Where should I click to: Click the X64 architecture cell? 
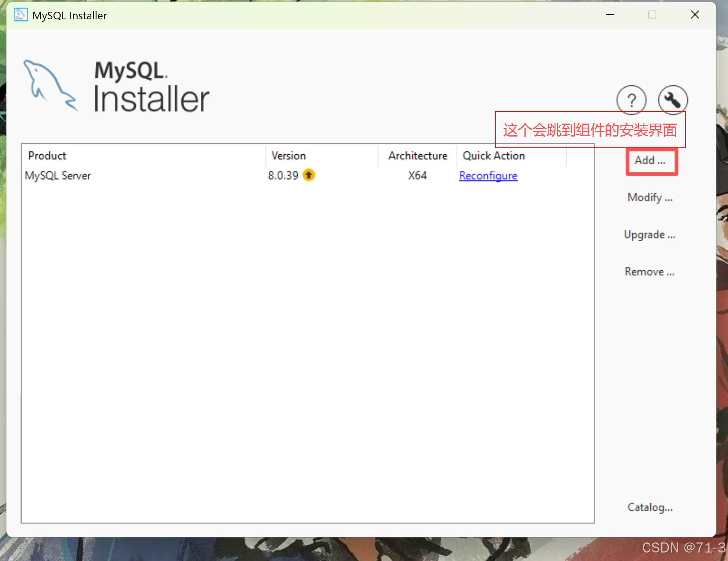(x=417, y=176)
